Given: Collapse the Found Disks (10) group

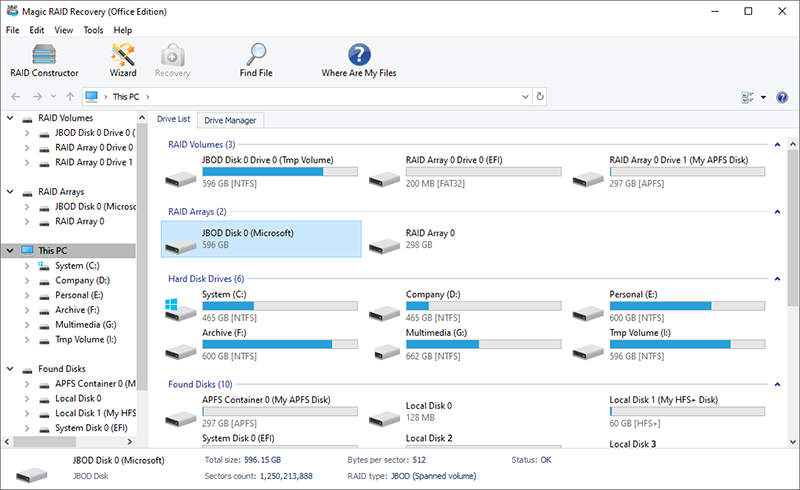Looking at the screenshot, I should pyautogui.click(x=777, y=384).
